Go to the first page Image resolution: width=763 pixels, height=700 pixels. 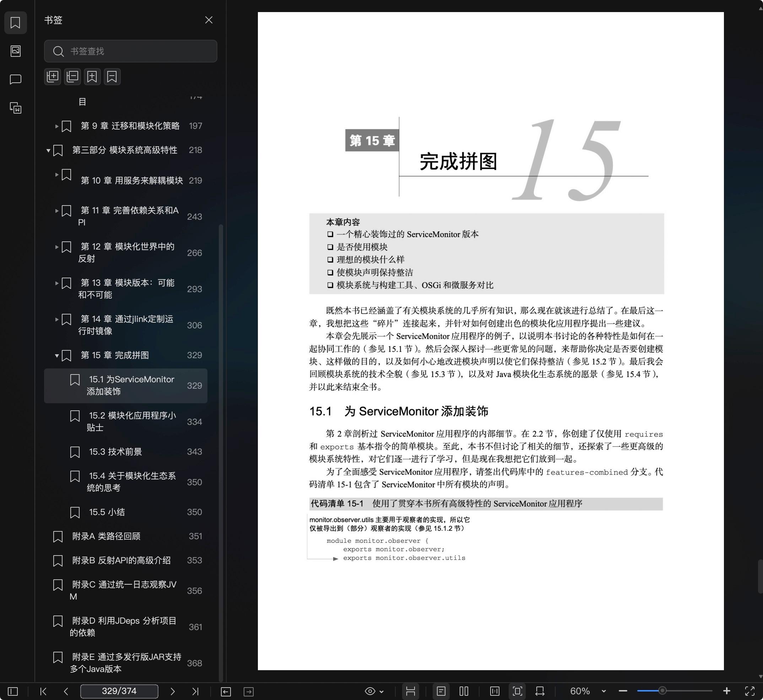(43, 692)
